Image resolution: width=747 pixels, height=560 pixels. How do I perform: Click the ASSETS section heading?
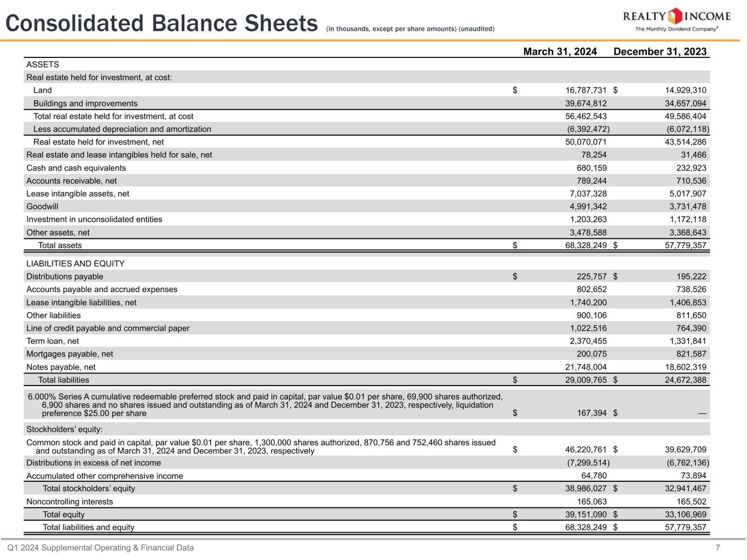tap(43, 65)
